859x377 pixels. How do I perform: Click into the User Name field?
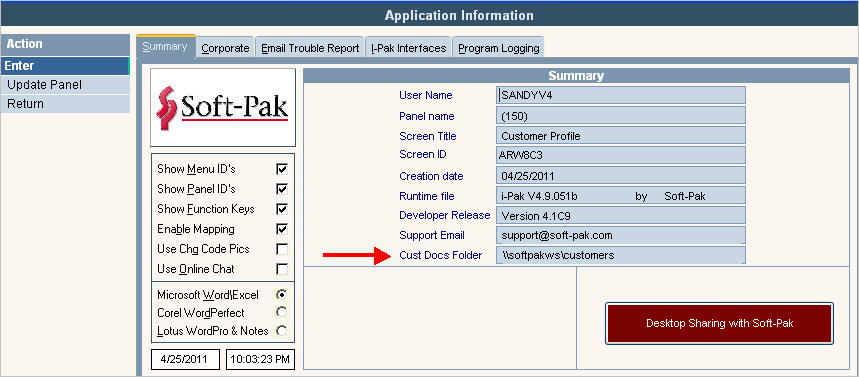point(621,95)
